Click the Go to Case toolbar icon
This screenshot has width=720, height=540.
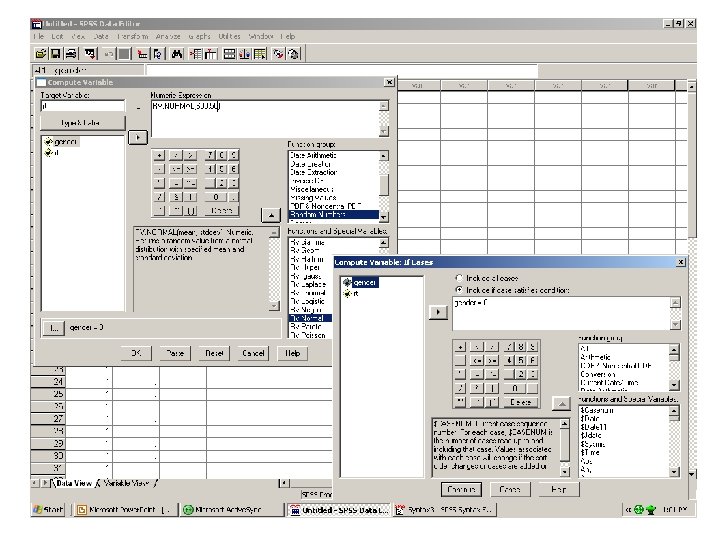tap(142, 54)
